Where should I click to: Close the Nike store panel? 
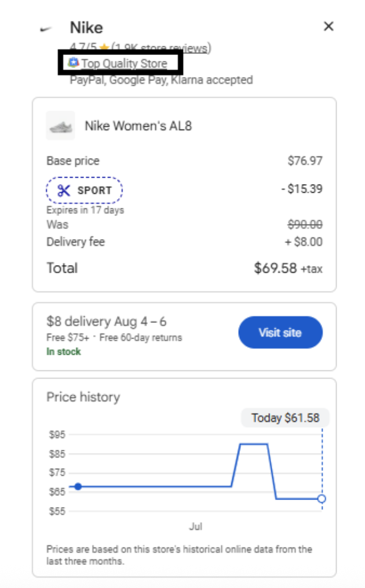[x=329, y=26]
